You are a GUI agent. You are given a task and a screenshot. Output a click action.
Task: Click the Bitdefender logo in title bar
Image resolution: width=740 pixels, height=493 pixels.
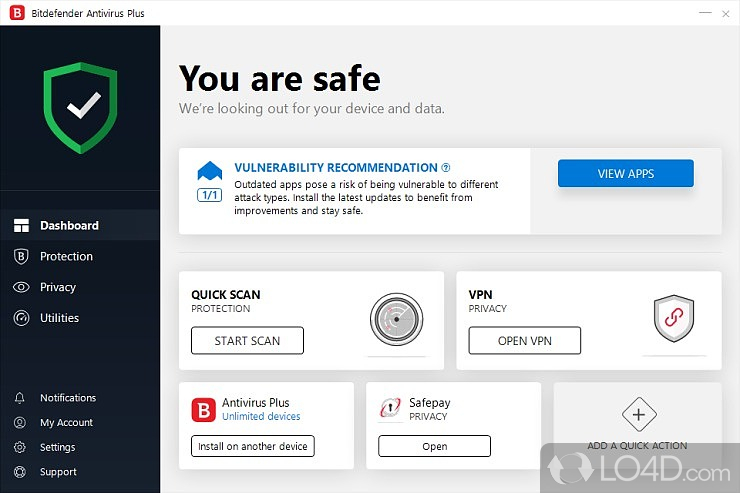[x=17, y=13]
